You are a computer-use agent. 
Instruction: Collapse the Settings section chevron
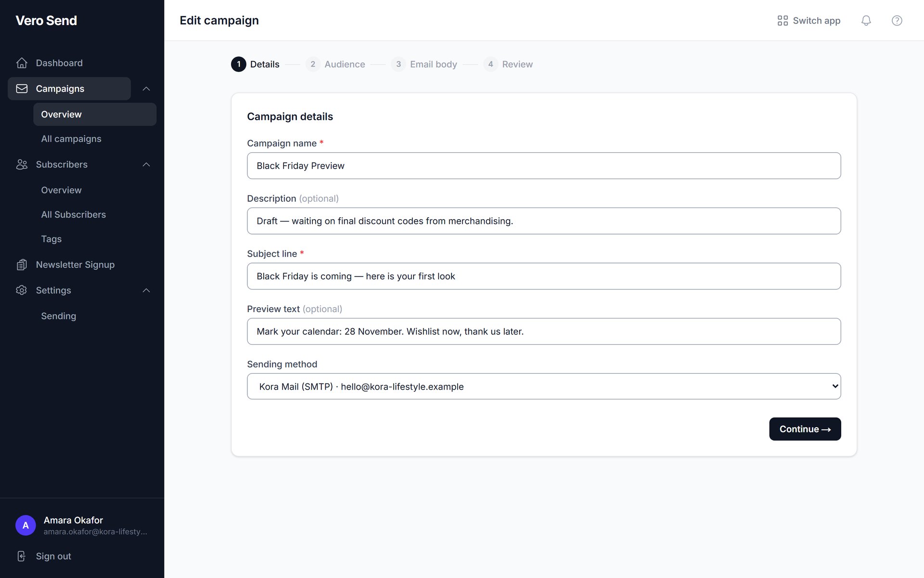click(x=146, y=290)
